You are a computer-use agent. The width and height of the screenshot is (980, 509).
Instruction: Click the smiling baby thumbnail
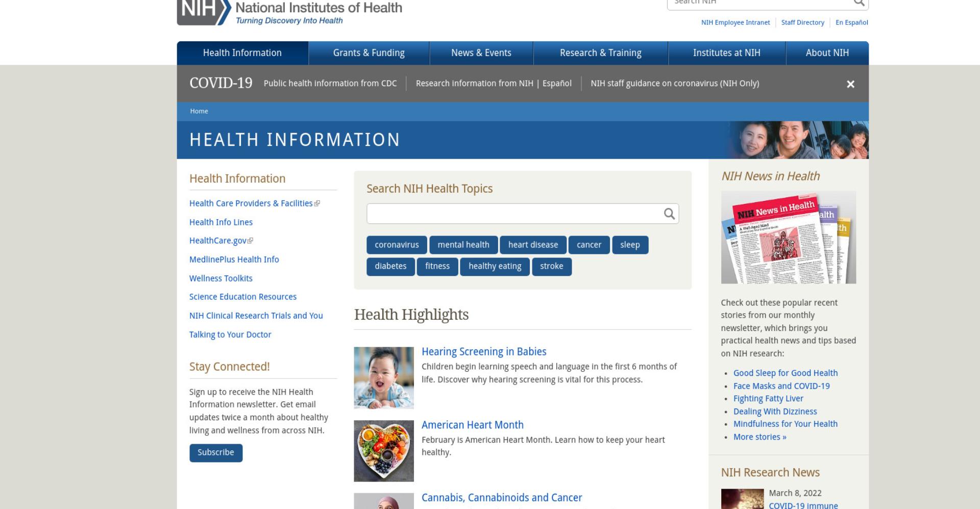click(384, 378)
